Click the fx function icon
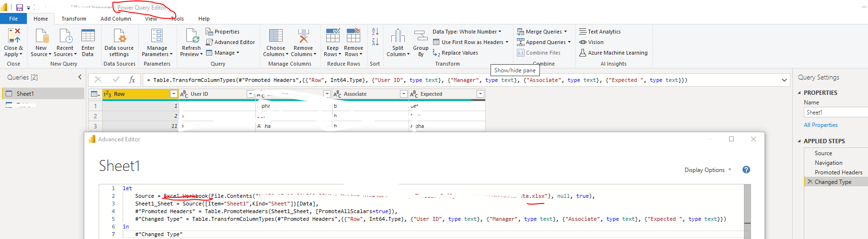 tap(132, 80)
